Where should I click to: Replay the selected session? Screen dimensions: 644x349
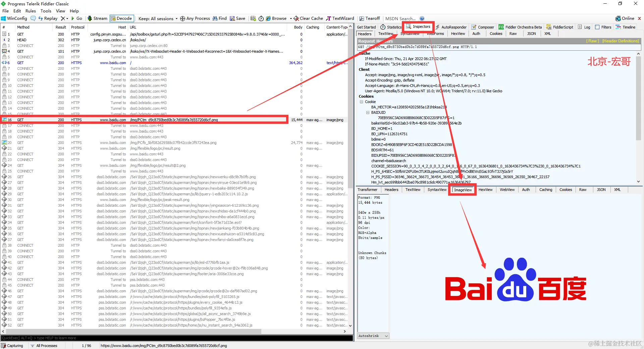(x=48, y=18)
